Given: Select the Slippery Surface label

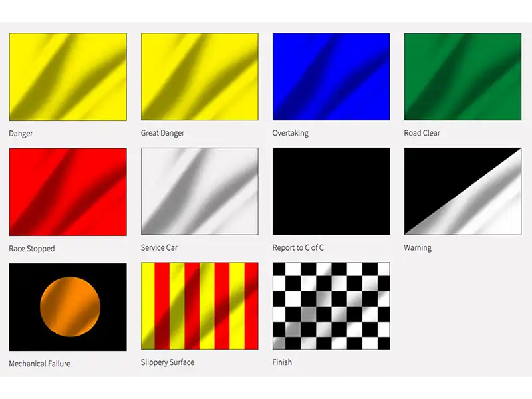Looking at the screenshot, I should (x=166, y=362).
